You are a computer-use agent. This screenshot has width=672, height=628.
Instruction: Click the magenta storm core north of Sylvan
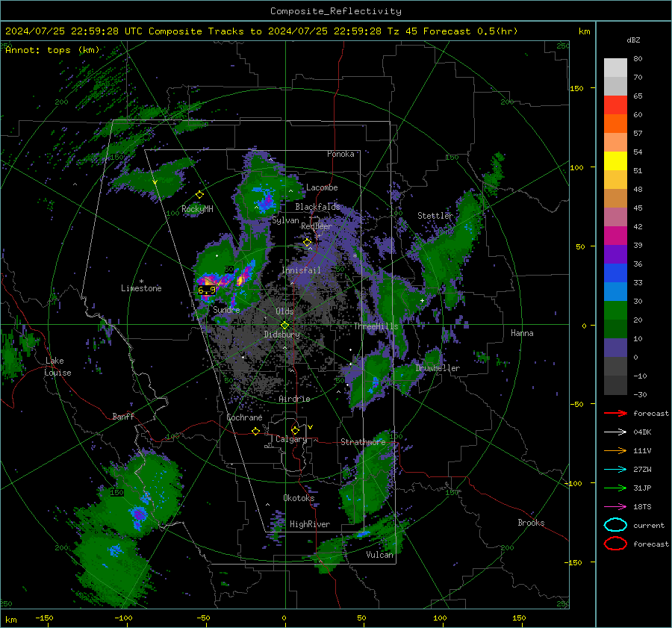pos(268,201)
